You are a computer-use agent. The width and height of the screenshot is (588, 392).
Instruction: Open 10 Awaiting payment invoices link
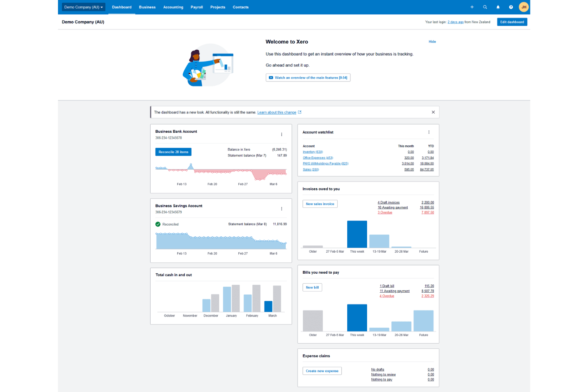tap(393, 207)
